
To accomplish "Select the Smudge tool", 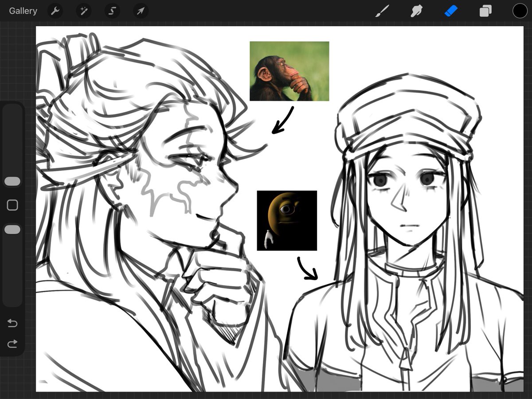I will pos(416,11).
